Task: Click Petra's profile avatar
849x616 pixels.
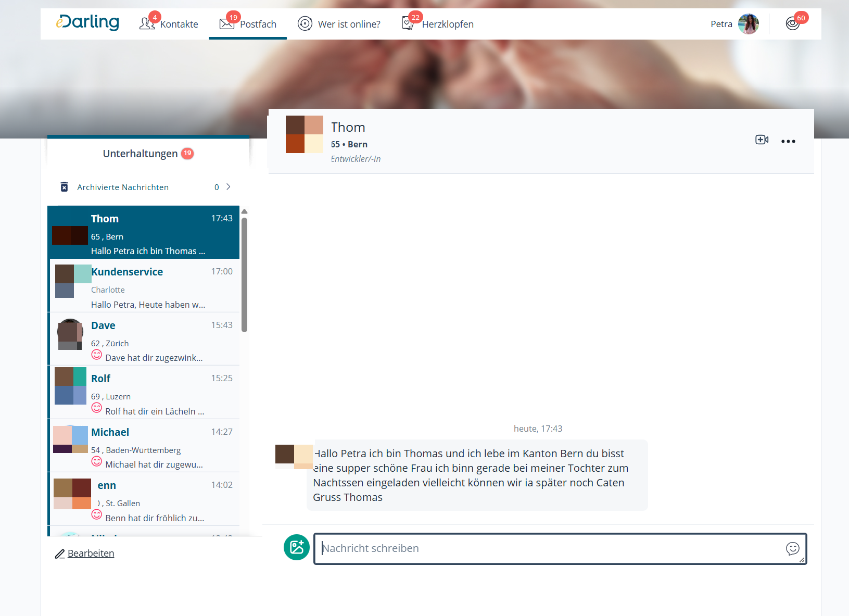Action: (749, 24)
